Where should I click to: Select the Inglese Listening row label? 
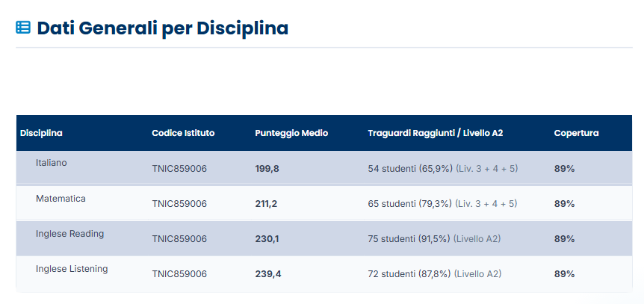pyautogui.click(x=72, y=269)
